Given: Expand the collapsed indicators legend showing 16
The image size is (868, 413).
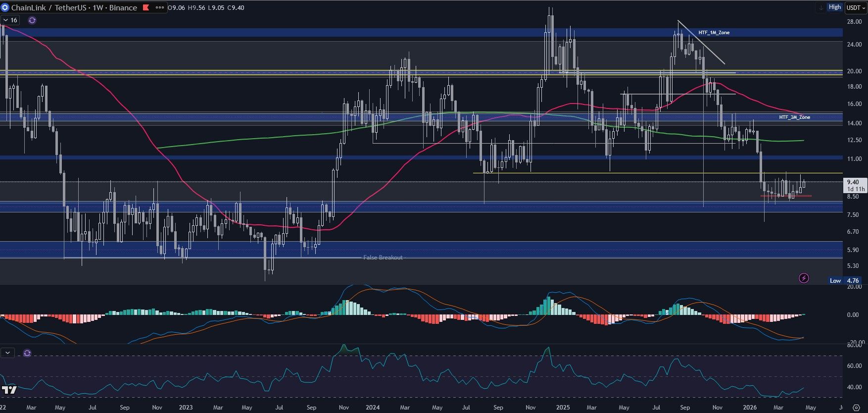Looking at the screenshot, I should click(x=10, y=20).
